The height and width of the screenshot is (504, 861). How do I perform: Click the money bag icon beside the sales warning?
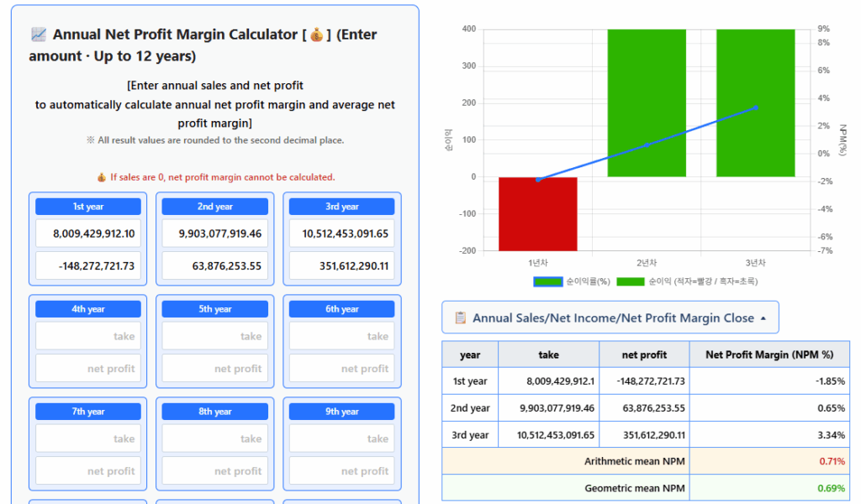101,177
